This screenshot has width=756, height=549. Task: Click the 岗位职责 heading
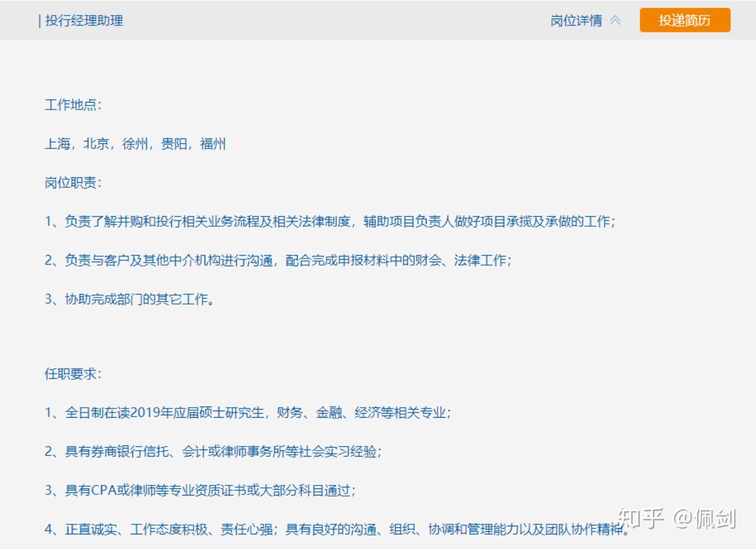click(x=73, y=183)
